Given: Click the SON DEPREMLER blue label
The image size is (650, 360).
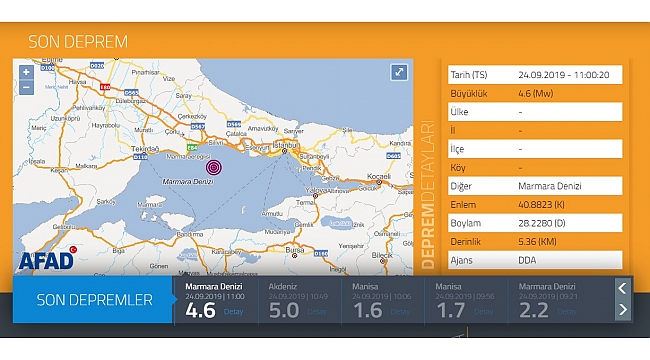Looking at the screenshot, I should (x=92, y=300).
